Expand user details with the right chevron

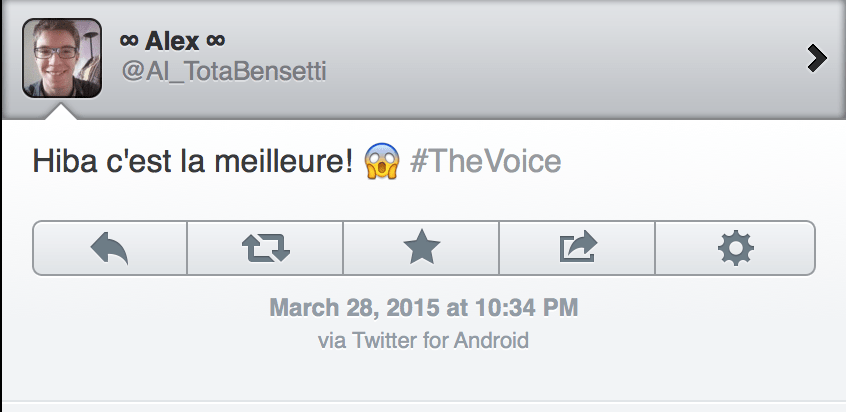817,59
